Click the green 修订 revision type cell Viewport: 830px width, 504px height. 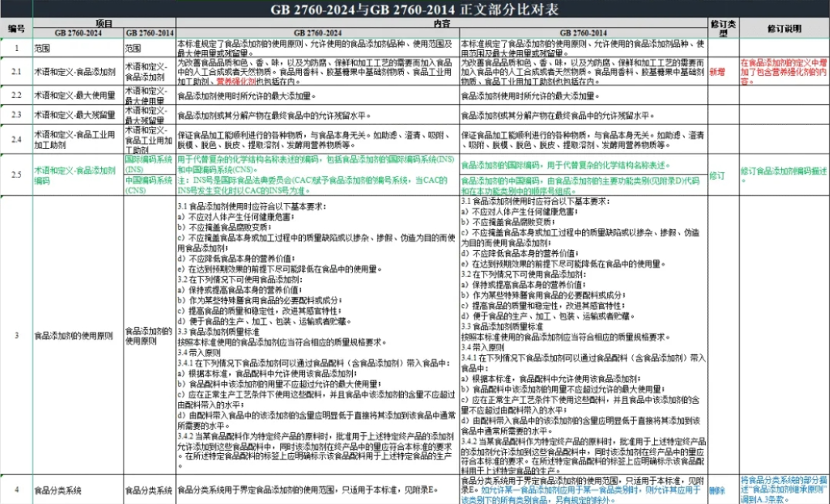point(718,176)
